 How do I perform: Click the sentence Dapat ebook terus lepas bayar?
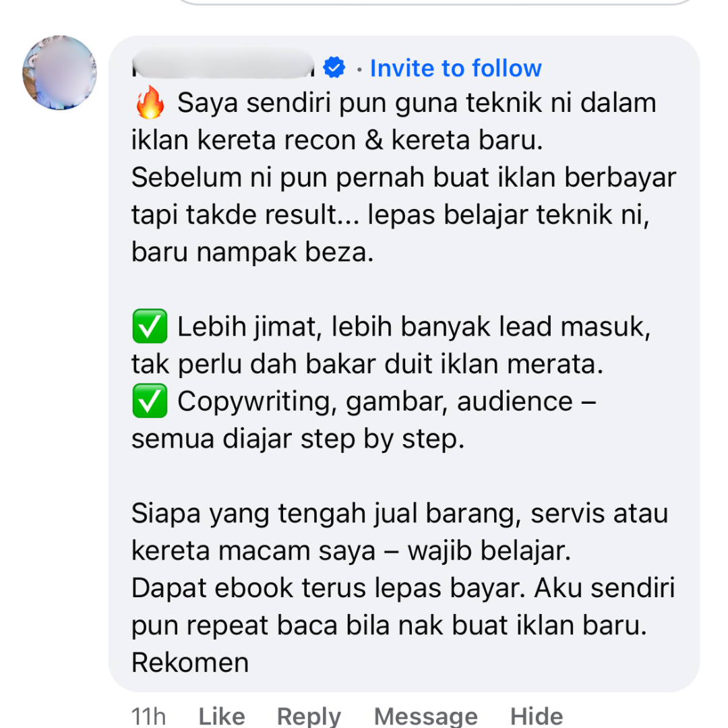click(x=328, y=588)
